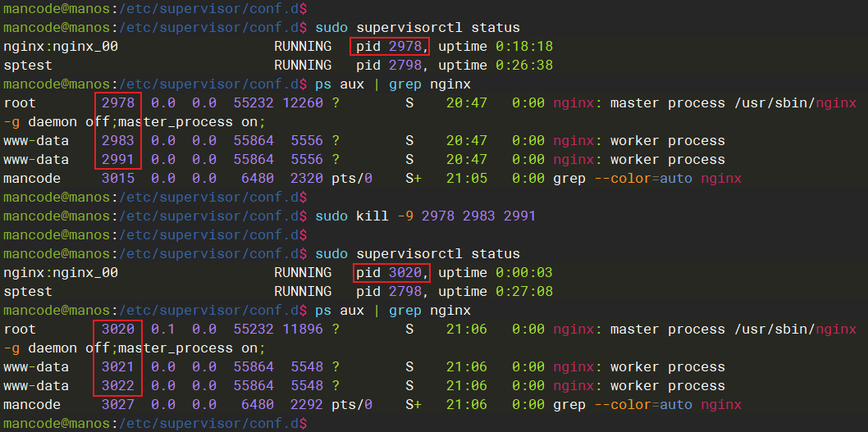
Task: Click the uptime value 0:26:38 for sptest
Action: [523, 66]
